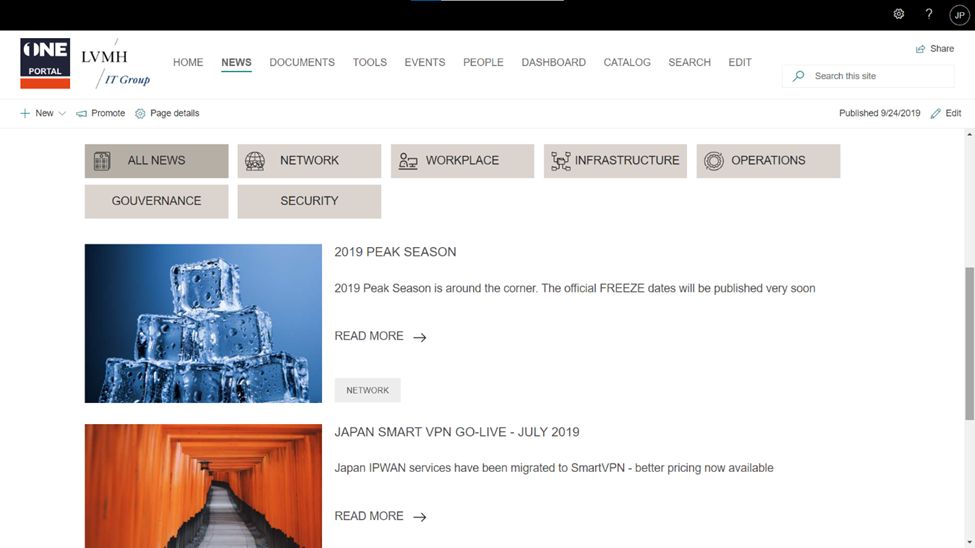Open the EDIT menu item
The width and height of the screenshot is (975, 548).
(x=740, y=62)
